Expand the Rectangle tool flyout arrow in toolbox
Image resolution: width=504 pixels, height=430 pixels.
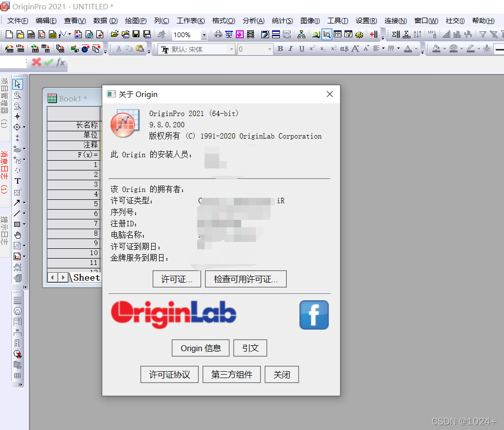(24, 224)
